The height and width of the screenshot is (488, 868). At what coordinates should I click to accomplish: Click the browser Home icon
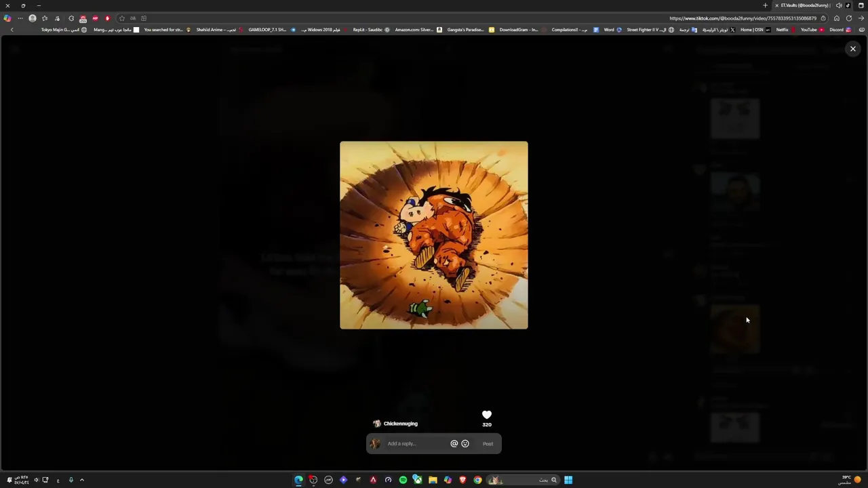(x=836, y=18)
